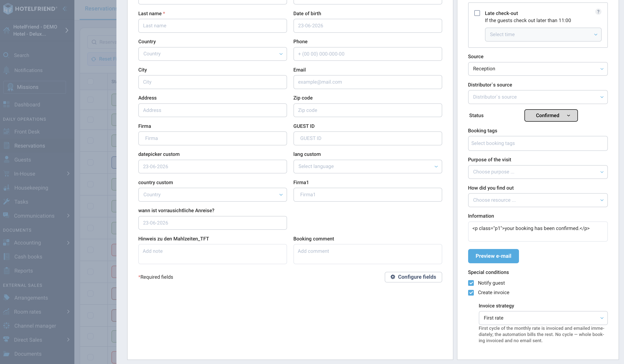Expand the Communications submenu
The image size is (624, 364).
tap(68, 216)
